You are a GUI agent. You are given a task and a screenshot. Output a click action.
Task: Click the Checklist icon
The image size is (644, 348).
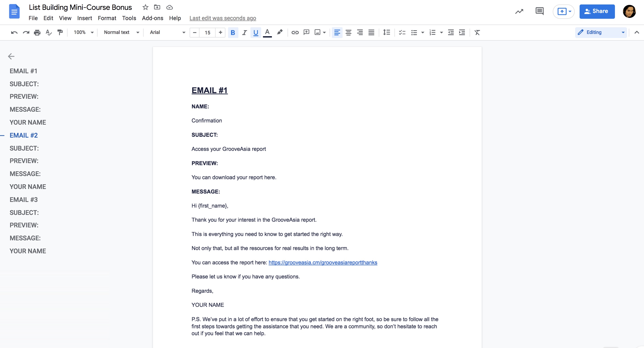(x=402, y=32)
